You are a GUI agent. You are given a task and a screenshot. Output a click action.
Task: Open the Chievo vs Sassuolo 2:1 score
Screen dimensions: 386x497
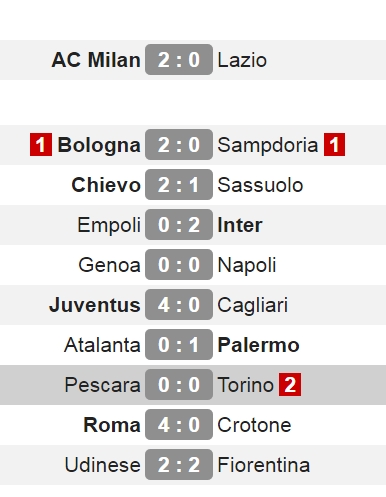click(179, 185)
